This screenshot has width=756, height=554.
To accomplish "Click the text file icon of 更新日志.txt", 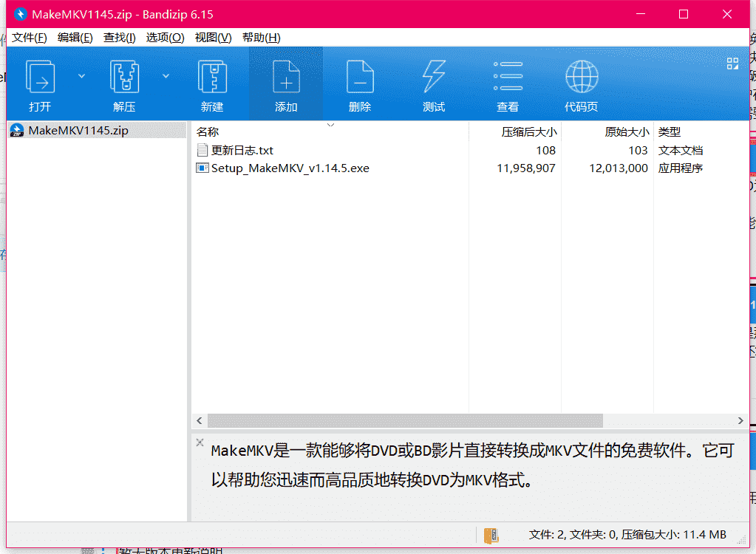I will coord(202,150).
